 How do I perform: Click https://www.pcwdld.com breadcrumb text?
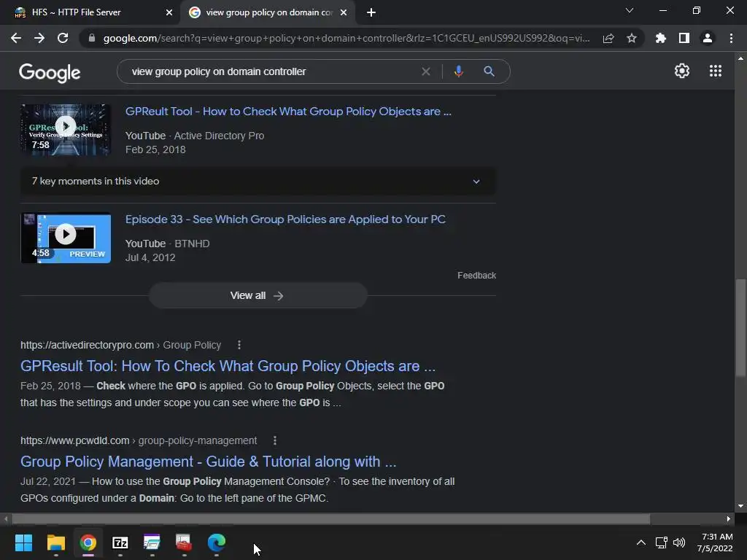[x=75, y=440]
